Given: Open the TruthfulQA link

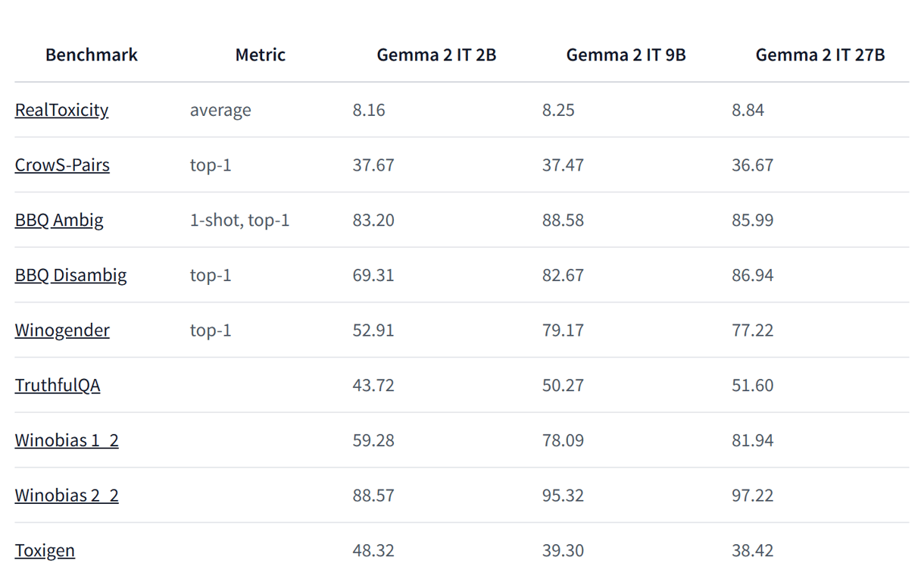Looking at the screenshot, I should pos(58,385).
